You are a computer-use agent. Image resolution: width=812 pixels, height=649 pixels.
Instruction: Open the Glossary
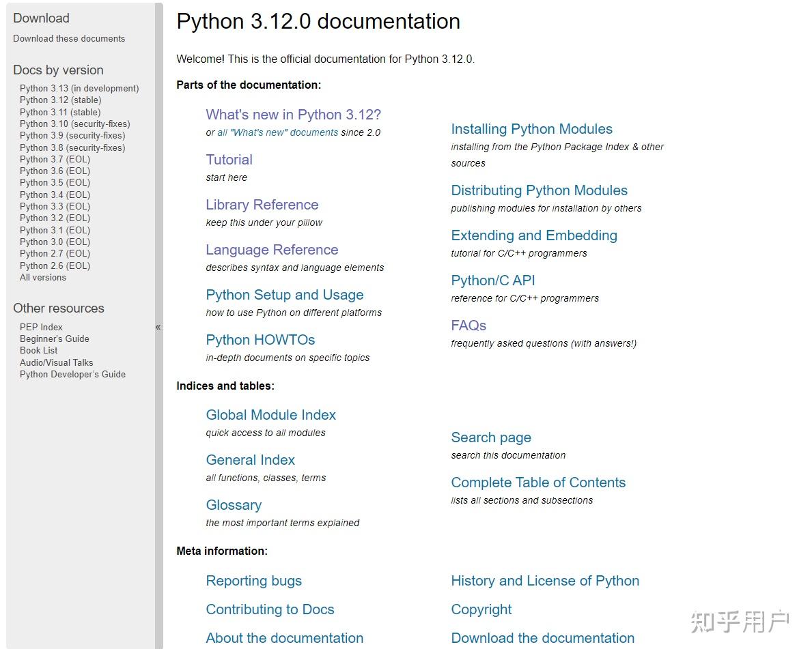(234, 504)
